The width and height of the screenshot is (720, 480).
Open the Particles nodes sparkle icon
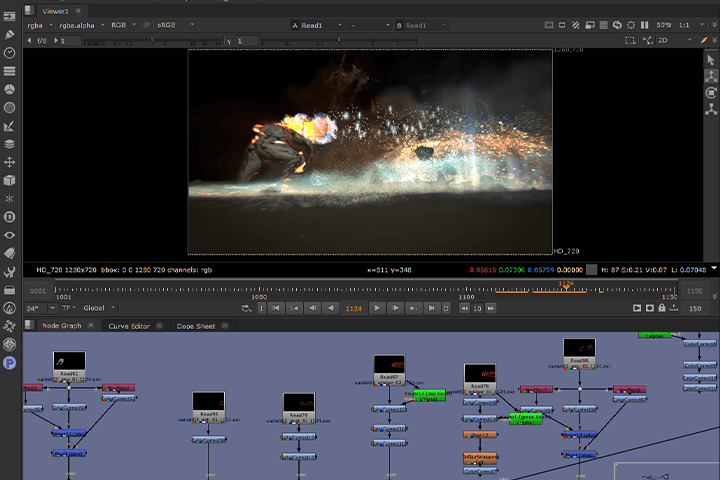(x=9, y=198)
